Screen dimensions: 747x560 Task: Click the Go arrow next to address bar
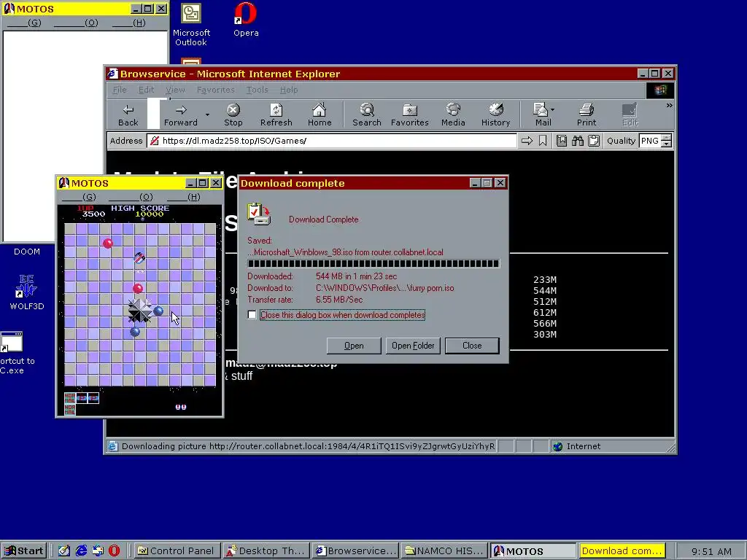pos(527,141)
